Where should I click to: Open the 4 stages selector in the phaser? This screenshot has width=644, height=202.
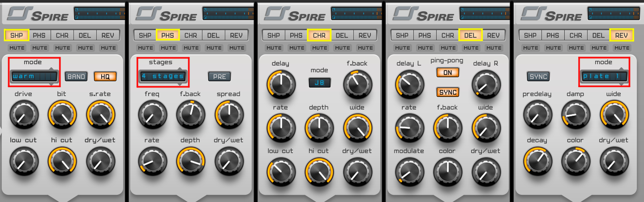(x=162, y=76)
